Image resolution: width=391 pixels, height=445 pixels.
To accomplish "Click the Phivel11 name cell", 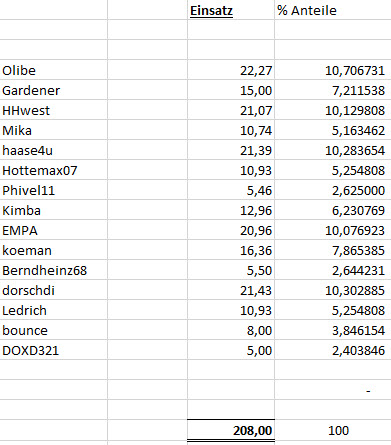I will tap(54, 190).
